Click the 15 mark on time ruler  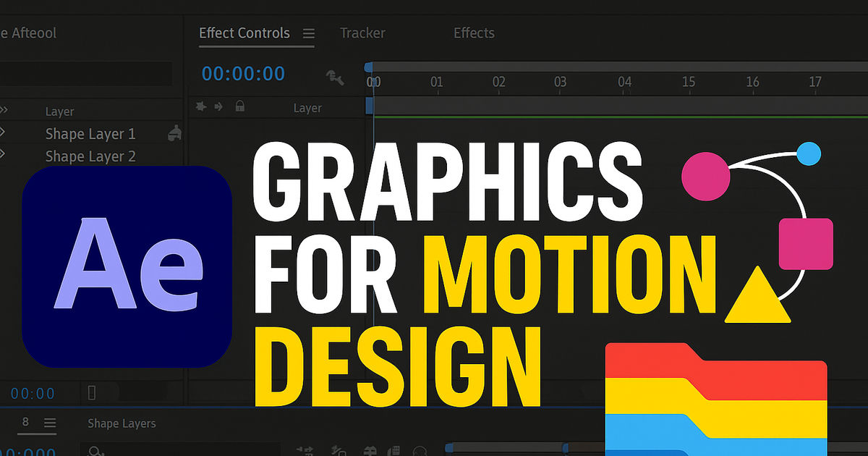click(x=689, y=82)
